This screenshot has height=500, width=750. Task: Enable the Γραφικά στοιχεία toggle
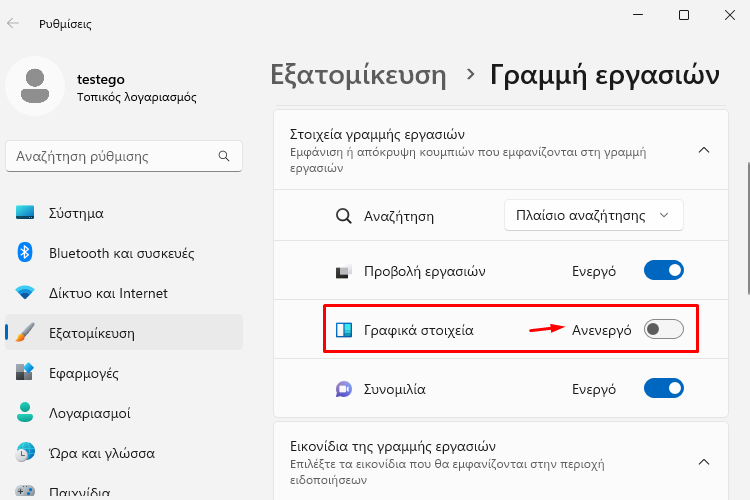click(663, 329)
